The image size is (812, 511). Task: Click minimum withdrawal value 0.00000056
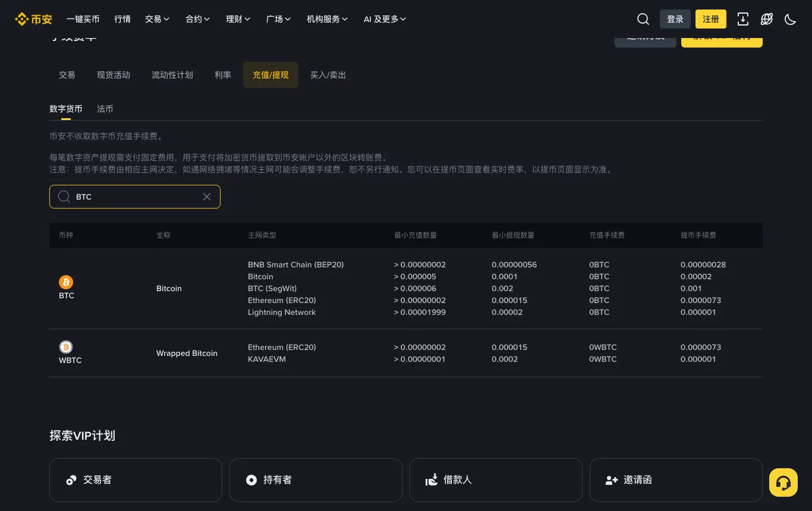(514, 264)
